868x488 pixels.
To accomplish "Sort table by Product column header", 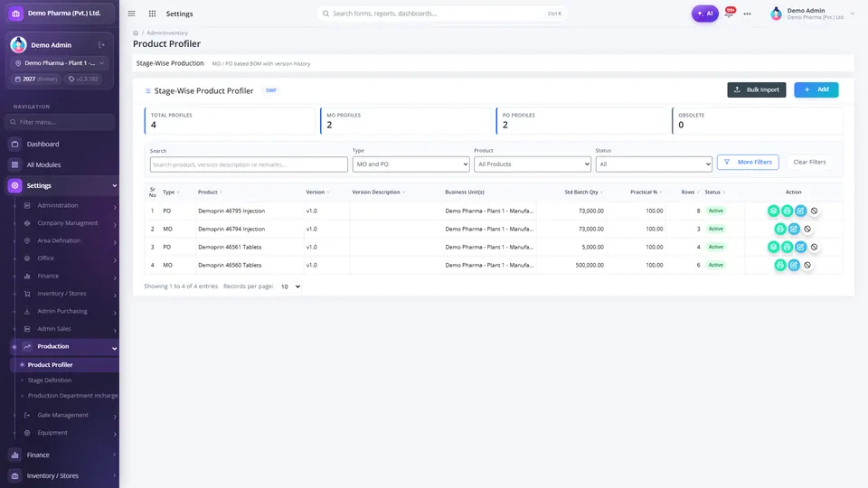I will tap(210, 192).
